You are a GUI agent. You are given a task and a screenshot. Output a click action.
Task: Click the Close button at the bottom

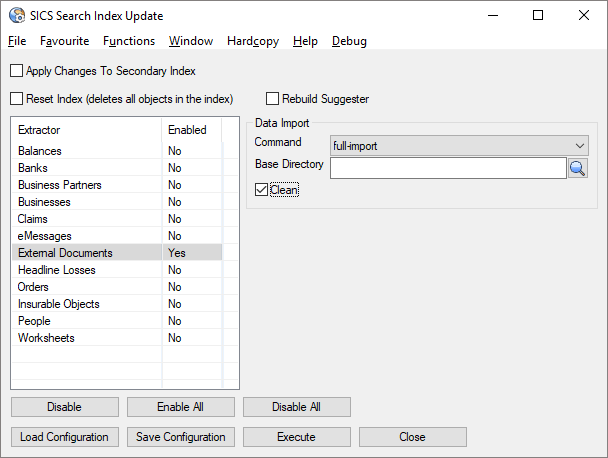tap(413, 437)
